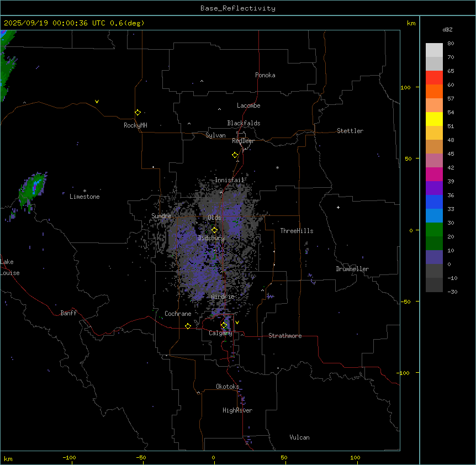The width and height of the screenshot is (476, 465).
Task: Pick the bright yellow swatch in dBZ legend
Action: pyautogui.click(x=434, y=119)
